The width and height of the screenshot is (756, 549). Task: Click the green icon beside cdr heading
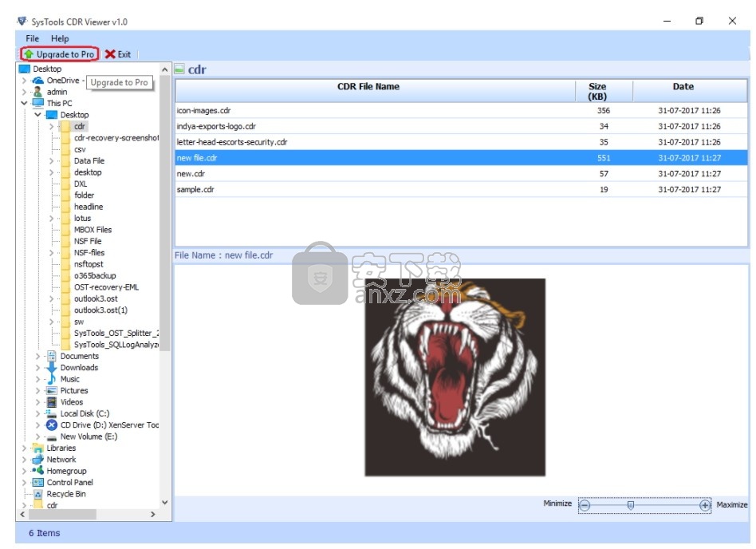pyautogui.click(x=179, y=69)
